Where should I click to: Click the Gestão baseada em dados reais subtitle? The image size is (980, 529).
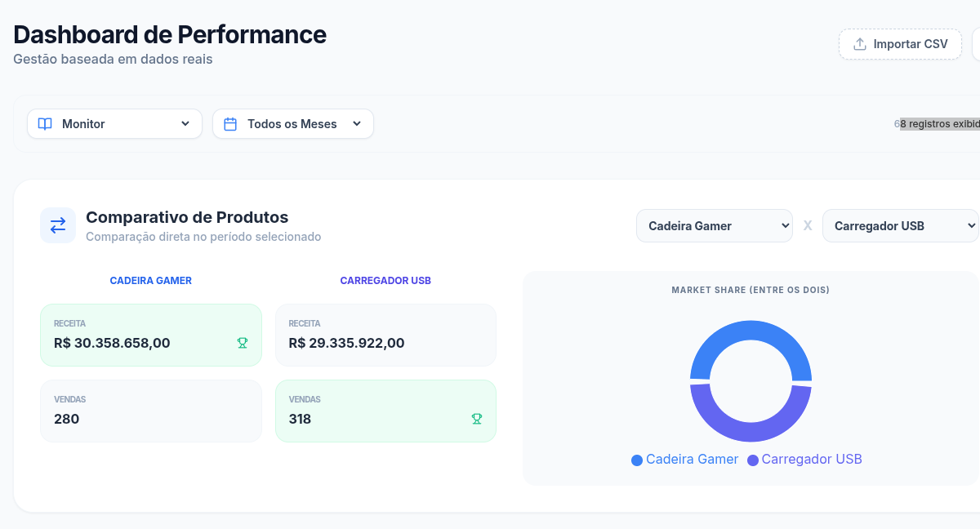click(113, 60)
